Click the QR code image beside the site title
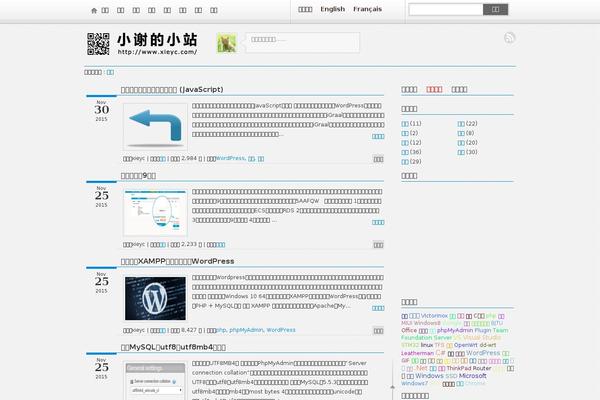Viewport: 600px width, 400px height. (98, 44)
